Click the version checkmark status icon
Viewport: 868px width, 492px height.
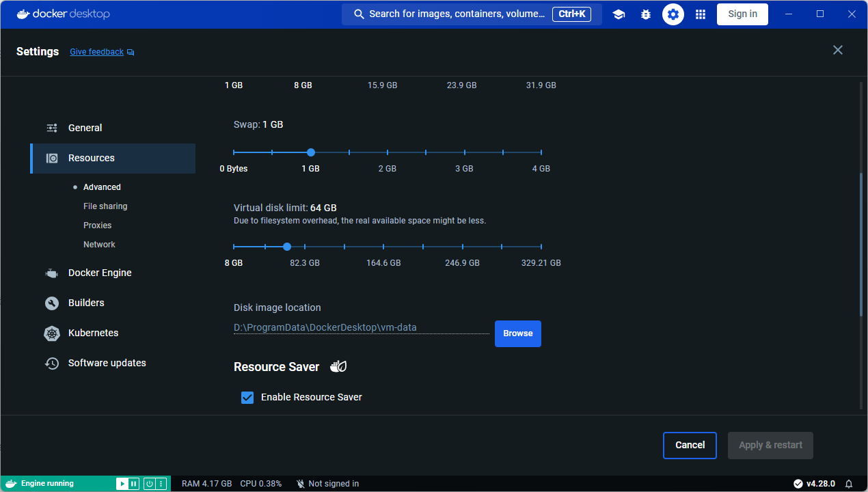point(798,484)
